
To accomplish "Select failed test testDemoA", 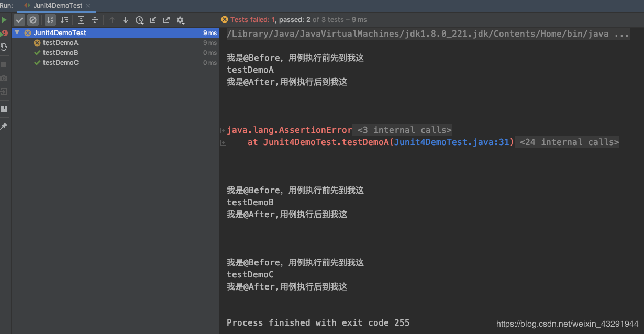I will click(60, 43).
